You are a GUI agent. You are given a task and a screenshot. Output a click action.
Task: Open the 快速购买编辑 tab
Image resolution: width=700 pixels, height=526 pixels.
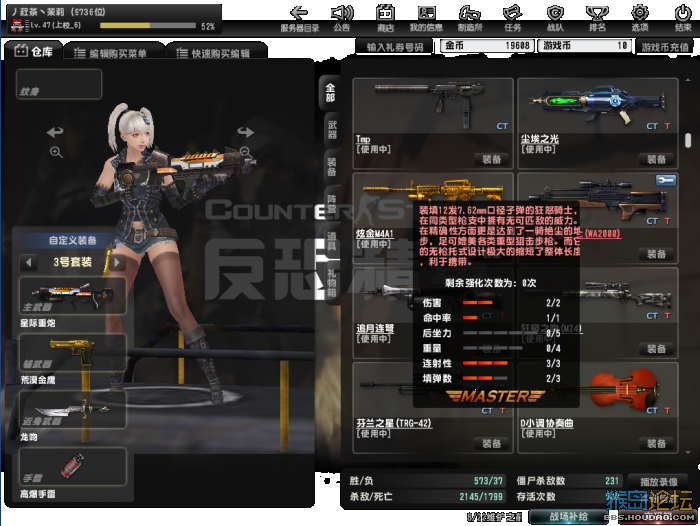tap(217, 53)
